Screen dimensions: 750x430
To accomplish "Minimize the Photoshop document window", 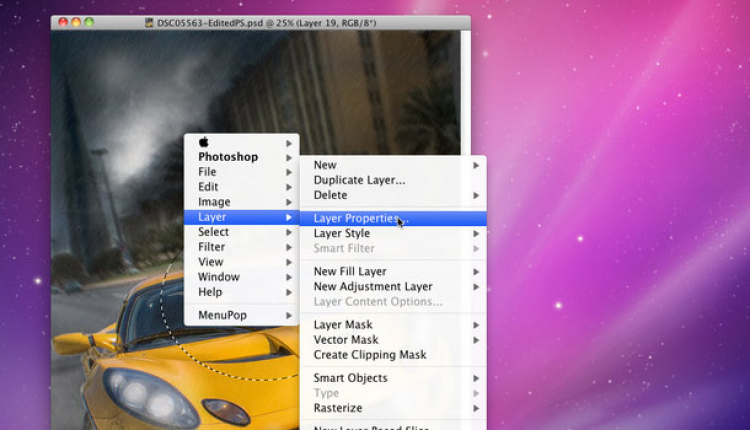I will pos(76,22).
